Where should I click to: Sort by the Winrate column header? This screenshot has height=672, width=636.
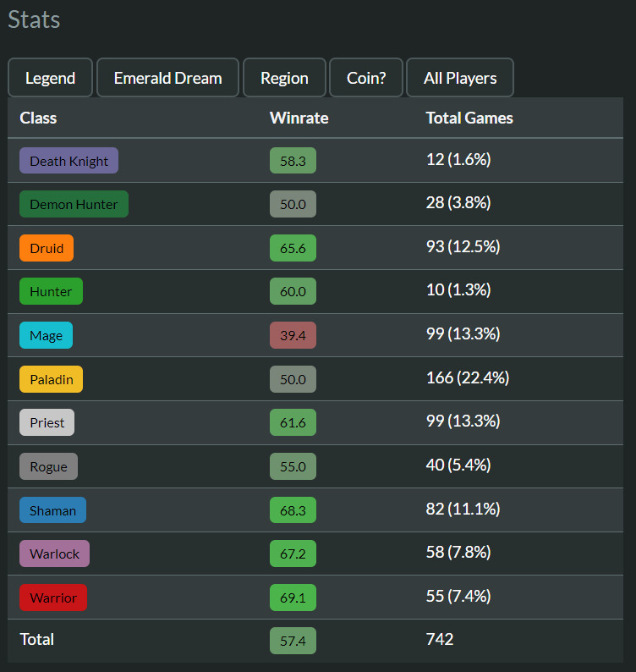pos(299,118)
